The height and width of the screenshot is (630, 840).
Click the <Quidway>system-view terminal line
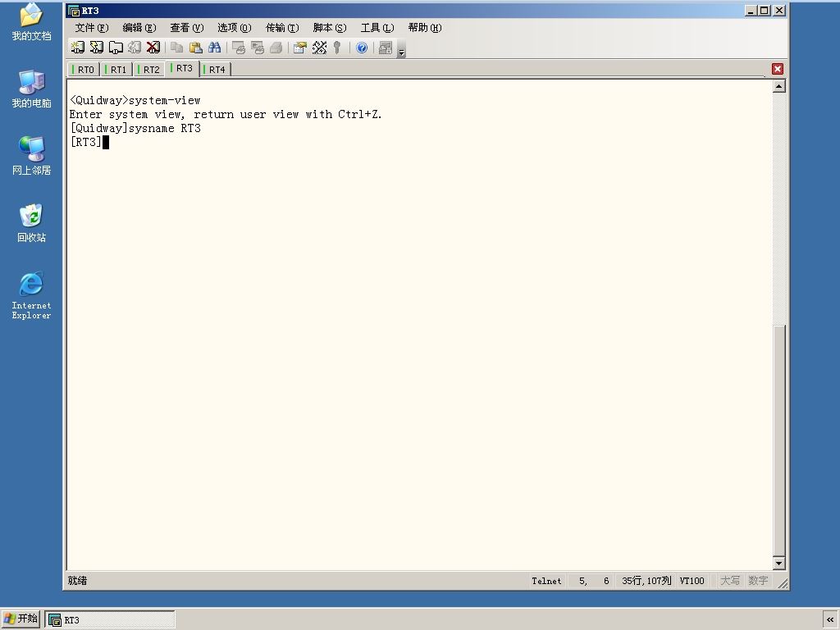click(x=135, y=101)
